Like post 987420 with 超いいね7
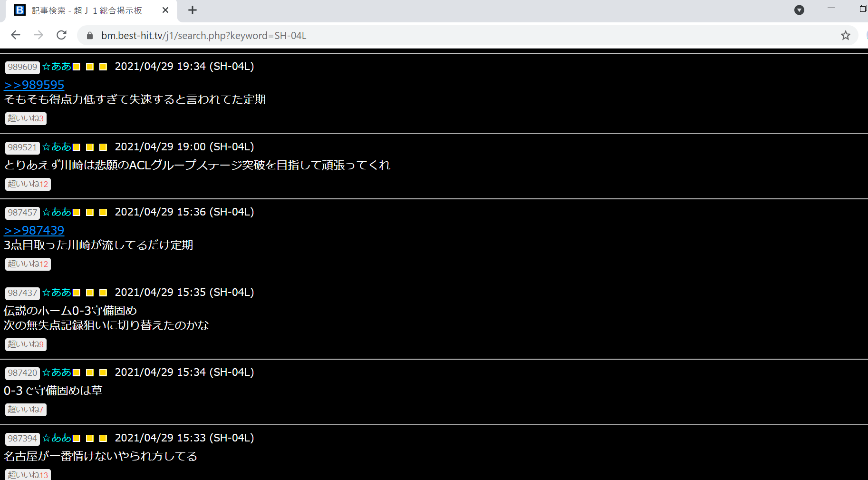This screenshot has height=480, width=868. click(x=26, y=410)
